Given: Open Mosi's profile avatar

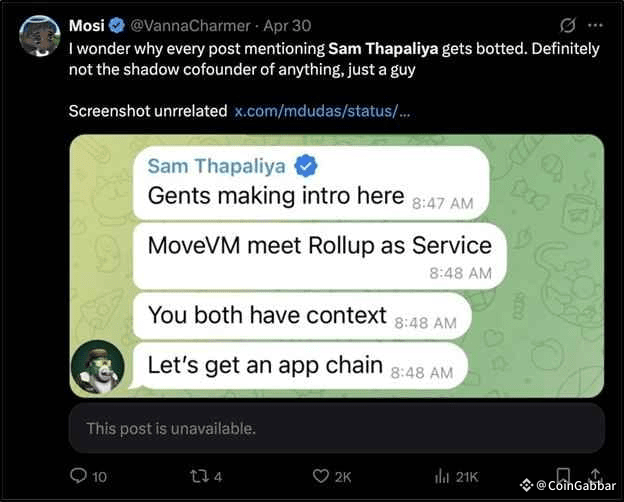Looking at the screenshot, I should coord(40,36).
